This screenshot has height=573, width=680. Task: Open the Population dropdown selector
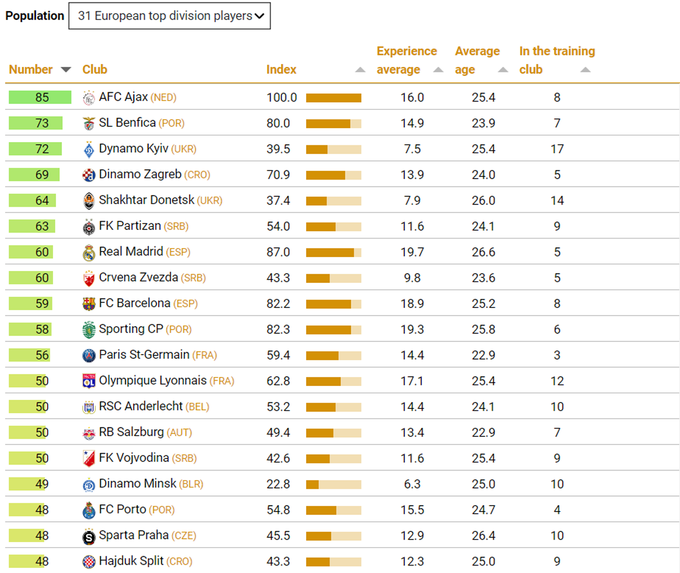pyautogui.click(x=169, y=16)
